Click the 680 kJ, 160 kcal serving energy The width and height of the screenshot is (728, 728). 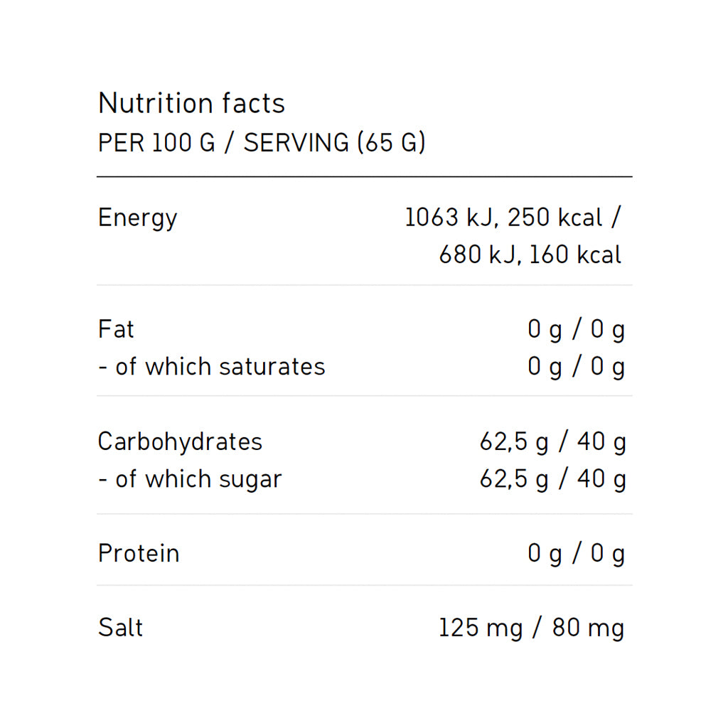coord(530,255)
